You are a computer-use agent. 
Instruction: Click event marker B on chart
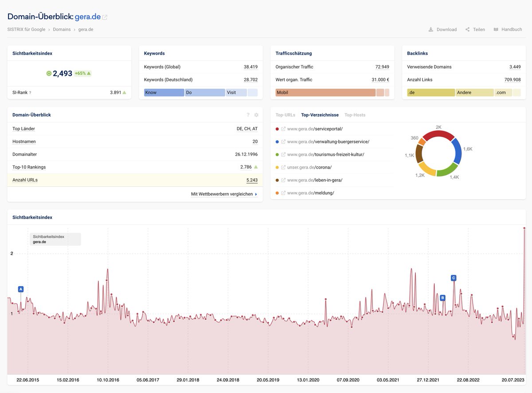(x=442, y=298)
